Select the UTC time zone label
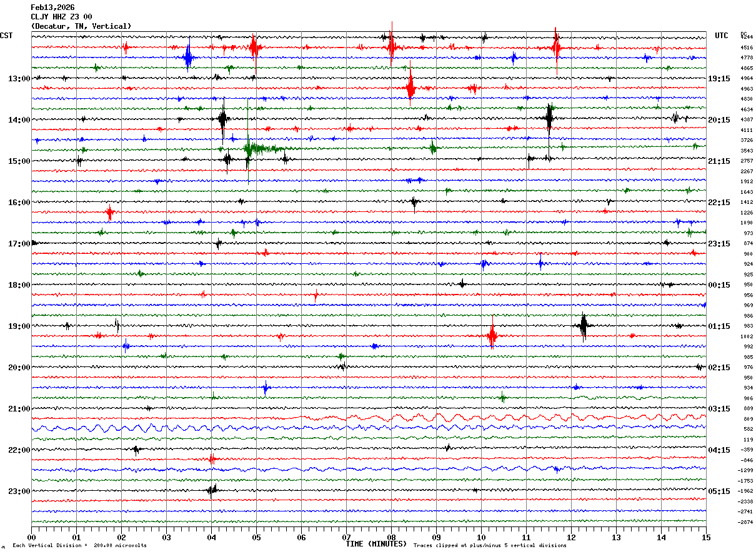Viewport: 756px width, 554px height. [722, 36]
